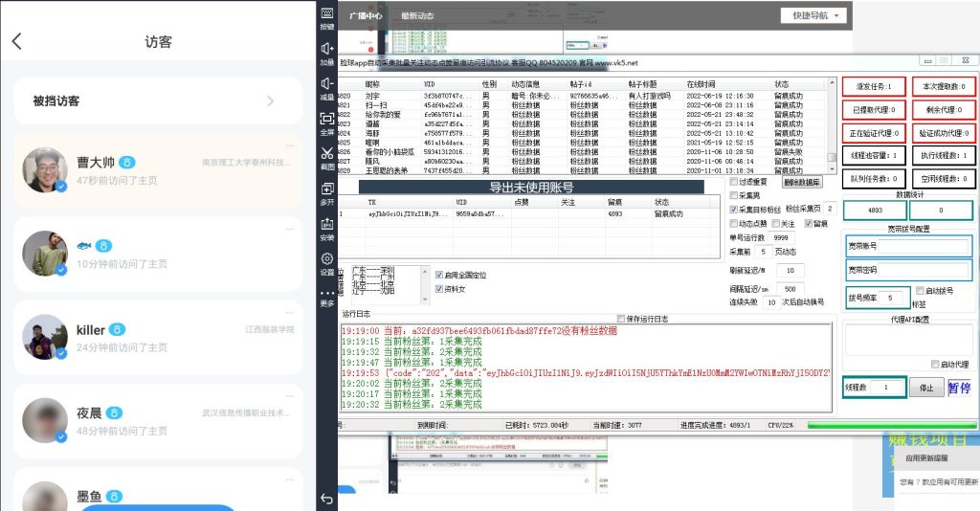The image size is (980, 511).
Task: Enable the 启动代理 checkbox
Action: (935, 365)
